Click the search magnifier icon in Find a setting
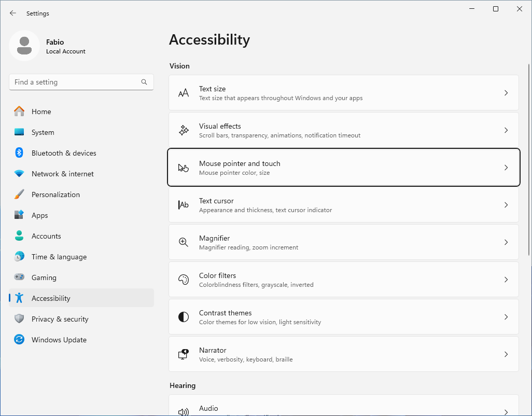The width and height of the screenshot is (532, 416). coord(144,82)
